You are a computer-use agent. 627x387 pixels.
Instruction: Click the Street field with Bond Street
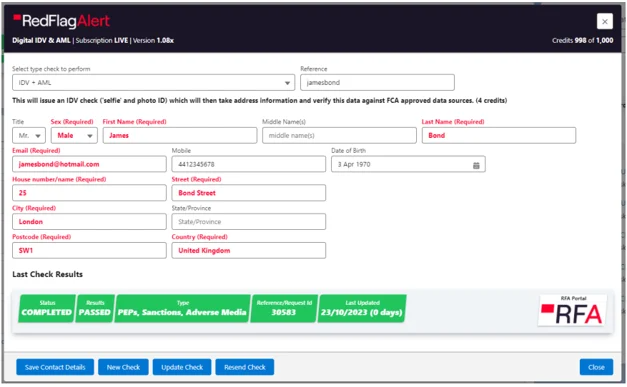click(x=249, y=193)
